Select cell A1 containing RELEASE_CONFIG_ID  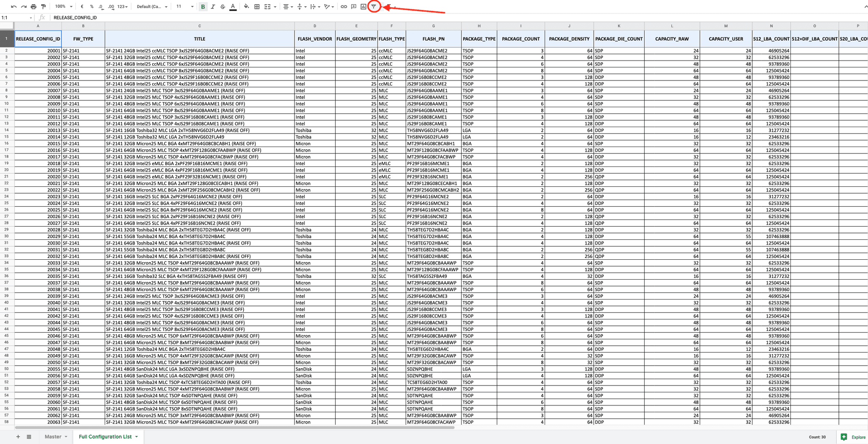pos(38,39)
